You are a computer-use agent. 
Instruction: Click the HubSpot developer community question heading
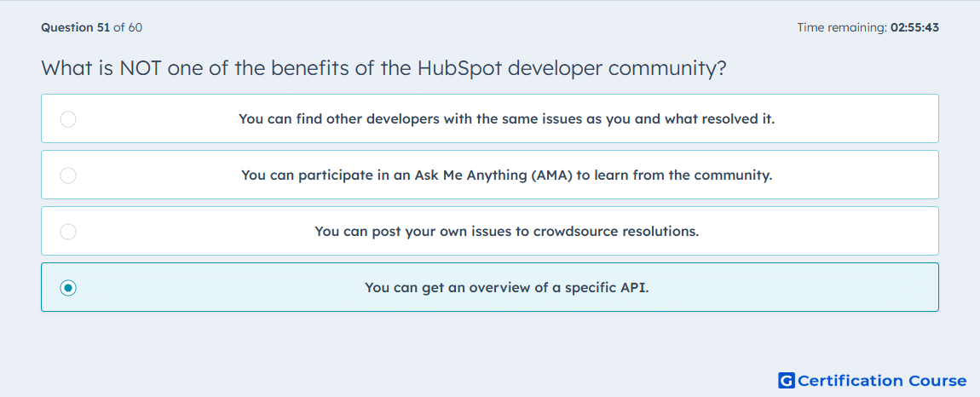[383, 68]
